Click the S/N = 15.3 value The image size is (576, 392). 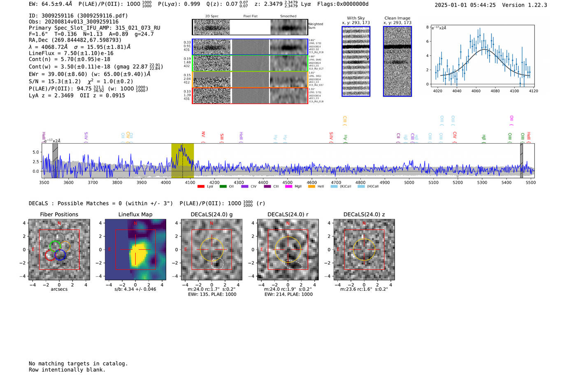(x=55, y=81)
